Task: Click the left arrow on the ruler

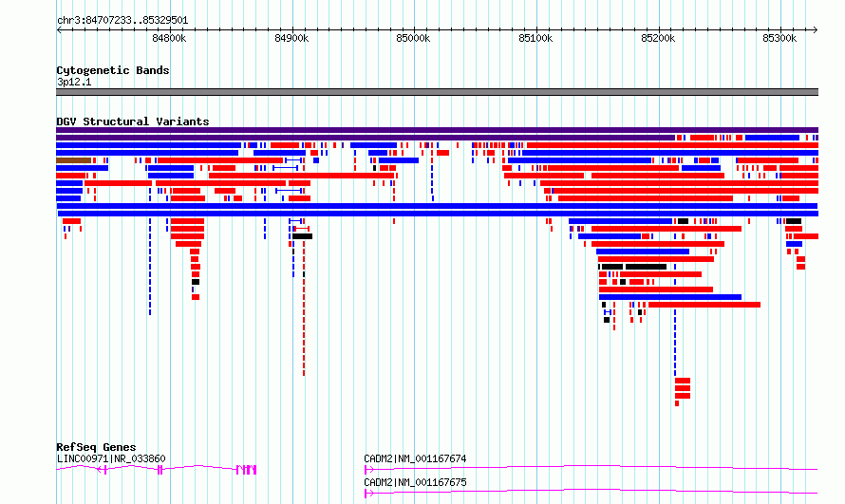Action: click(59, 30)
